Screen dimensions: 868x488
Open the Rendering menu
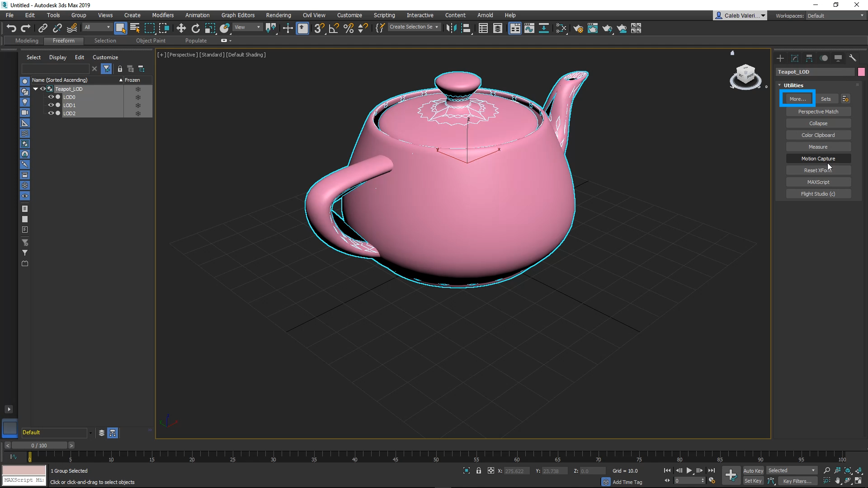[x=278, y=15]
